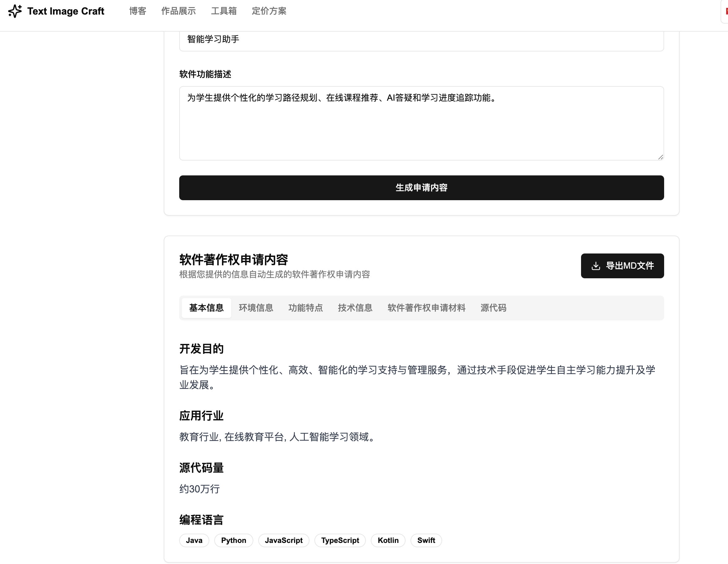Select the 基本信息 tab

[x=206, y=308]
